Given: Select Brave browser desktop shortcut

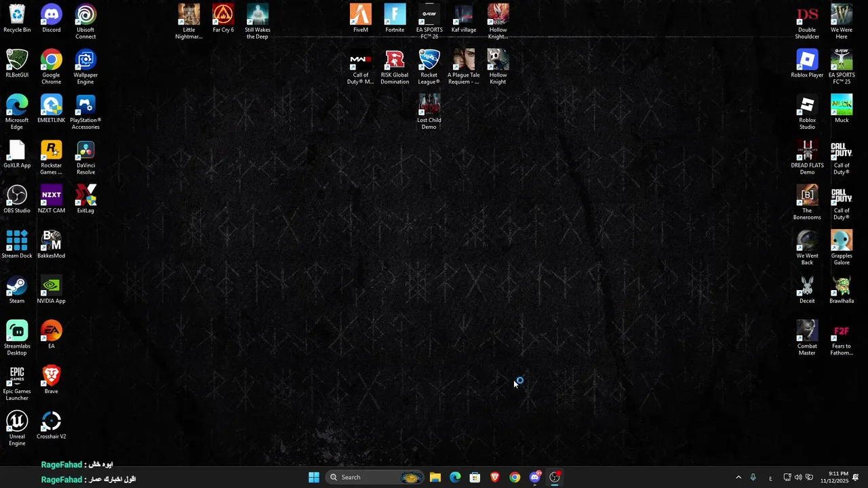Looking at the screenshot, I should coord(52,380).
